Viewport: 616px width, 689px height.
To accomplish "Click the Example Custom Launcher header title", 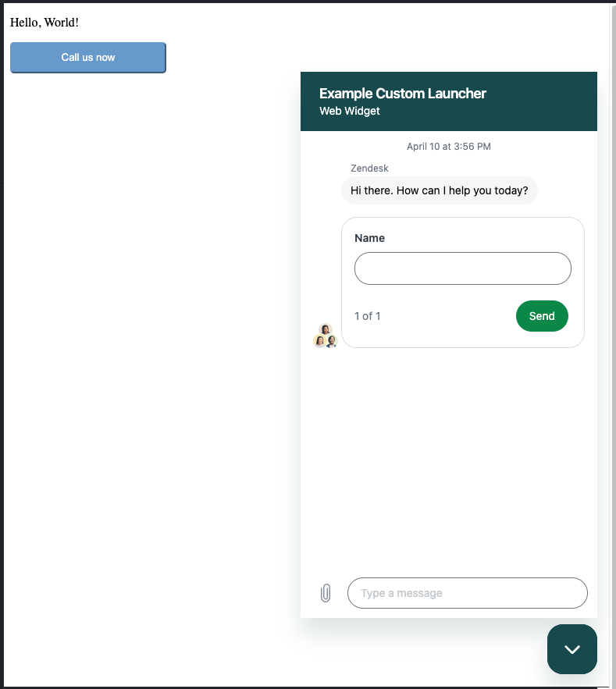I will [402, 93].
